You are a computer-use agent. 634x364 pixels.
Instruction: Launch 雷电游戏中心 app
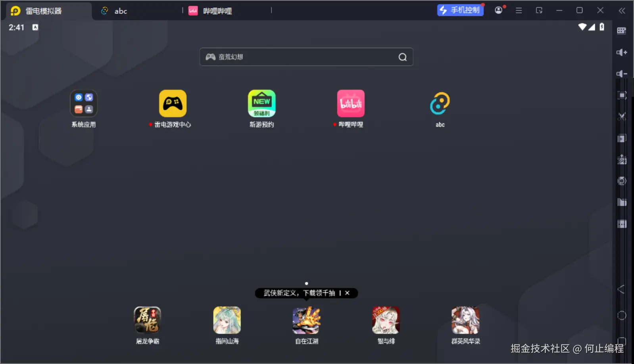[x=173, y=103]
